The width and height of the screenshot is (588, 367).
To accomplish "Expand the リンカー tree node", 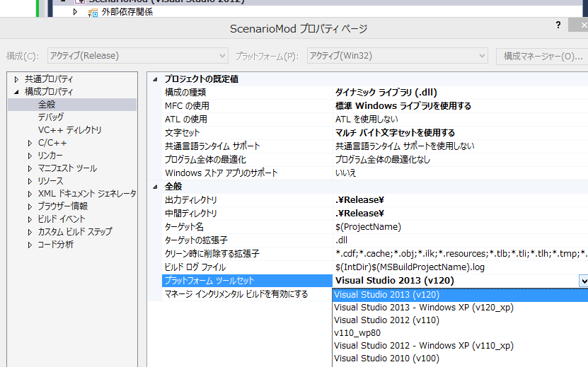I will [30, 156].
